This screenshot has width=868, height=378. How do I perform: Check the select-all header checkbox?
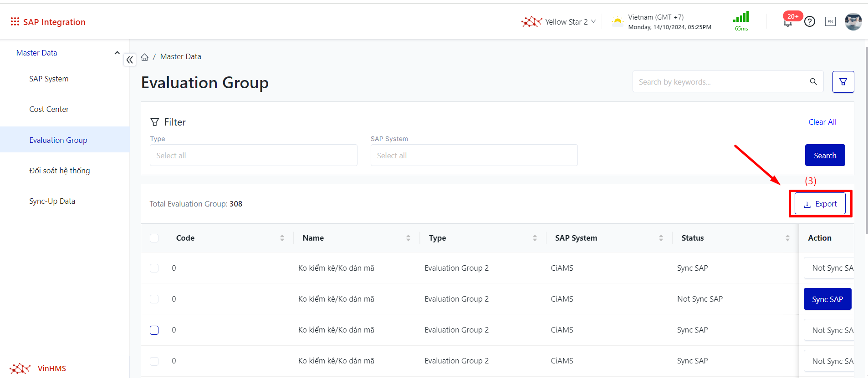pyautogui.click(x=154, y=238)
